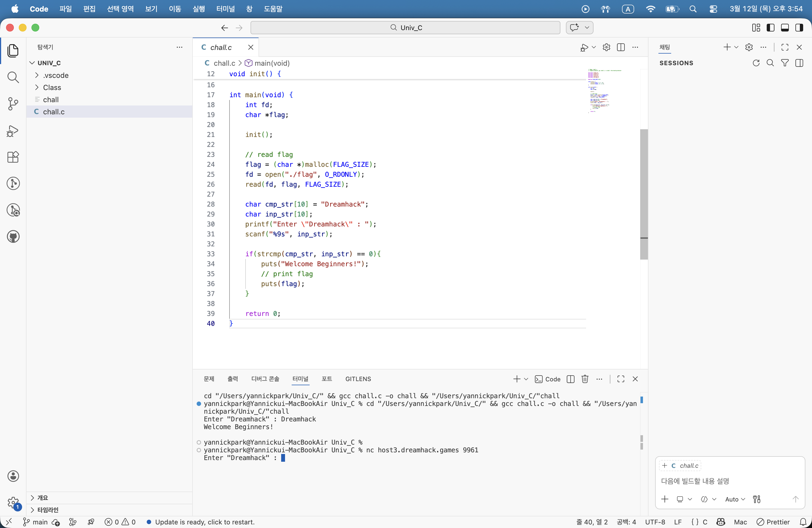
Task: Click the Search activity bar icon
Action: (x=13, y=77)
